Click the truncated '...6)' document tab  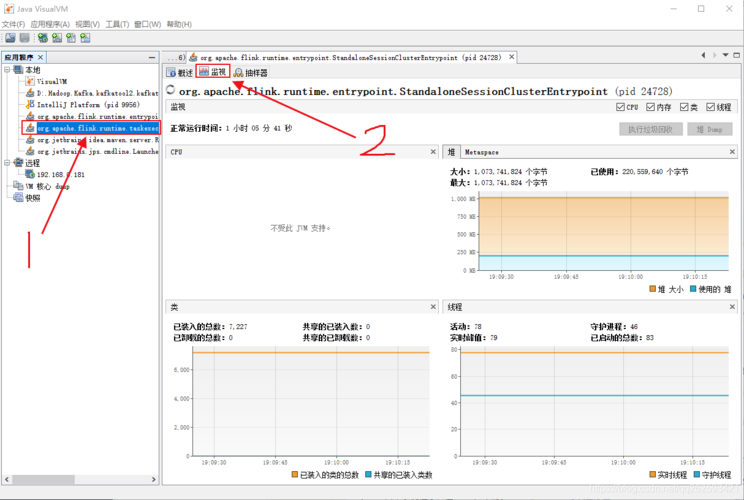(175, 57)
